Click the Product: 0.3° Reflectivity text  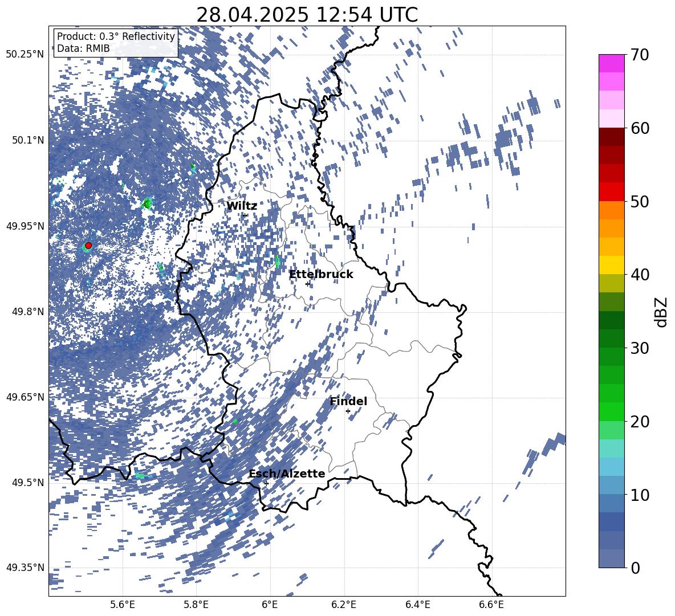coord(116,36)
